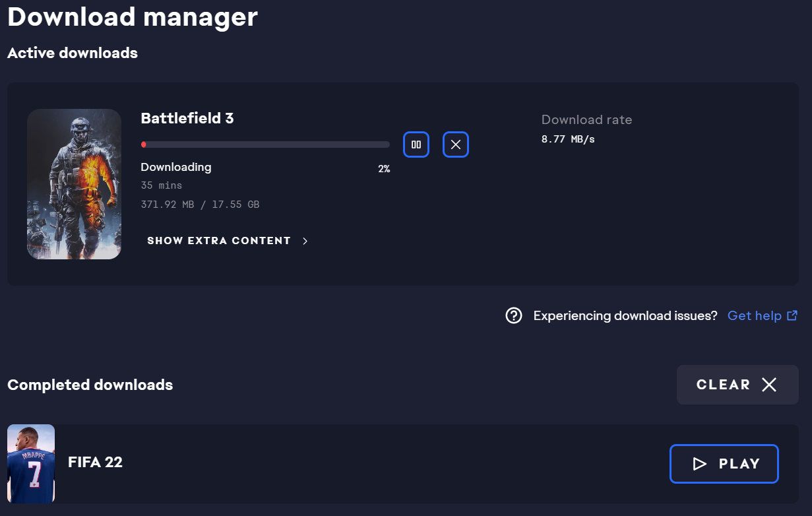Clear the completed downloads list

pos(737,385)
